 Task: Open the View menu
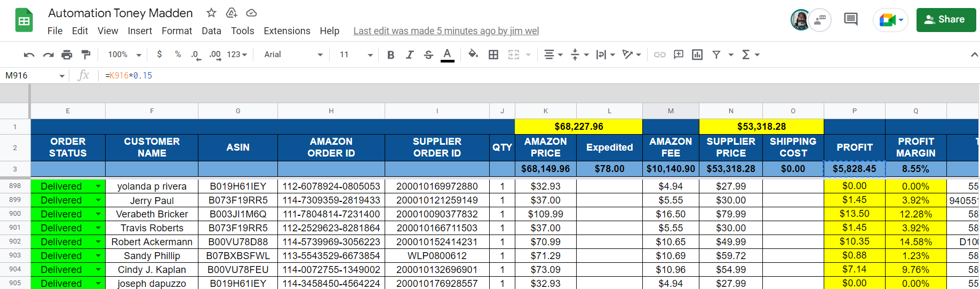click(108, 31)
